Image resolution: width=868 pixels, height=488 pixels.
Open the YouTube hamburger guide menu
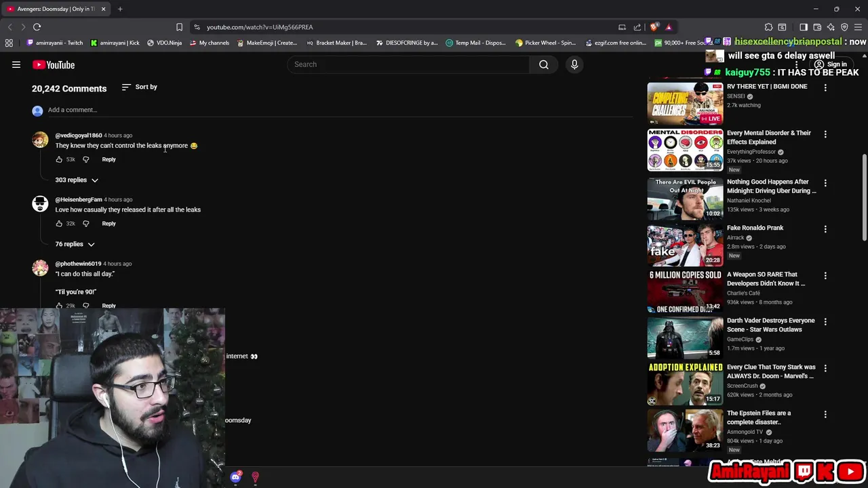[x=16, y=64]
